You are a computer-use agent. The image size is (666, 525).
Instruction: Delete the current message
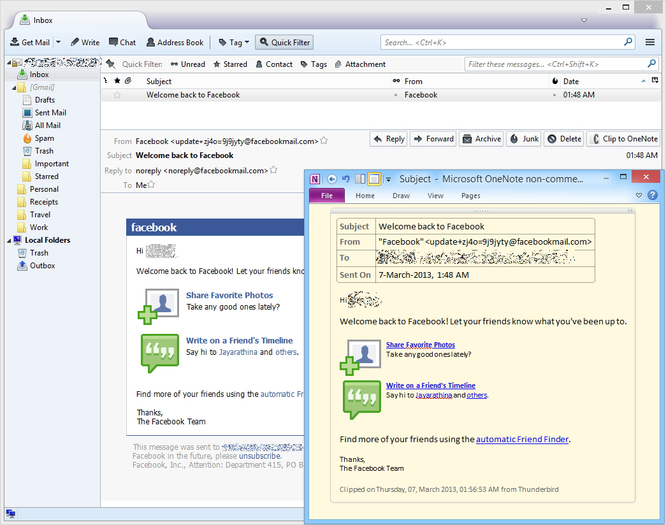564,139
